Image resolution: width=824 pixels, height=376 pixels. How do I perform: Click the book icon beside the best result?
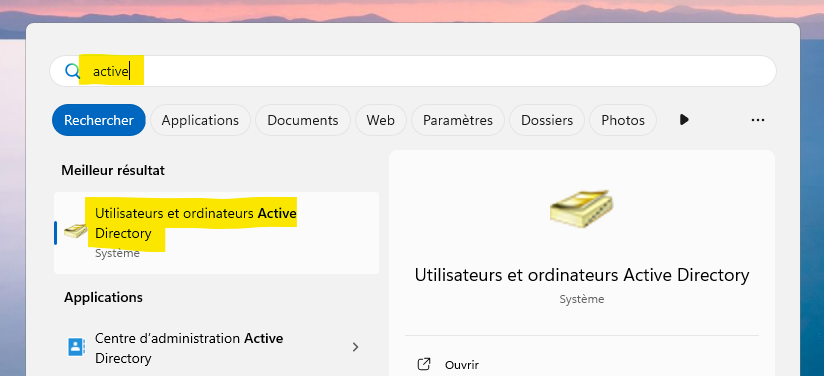coord(76,231)
